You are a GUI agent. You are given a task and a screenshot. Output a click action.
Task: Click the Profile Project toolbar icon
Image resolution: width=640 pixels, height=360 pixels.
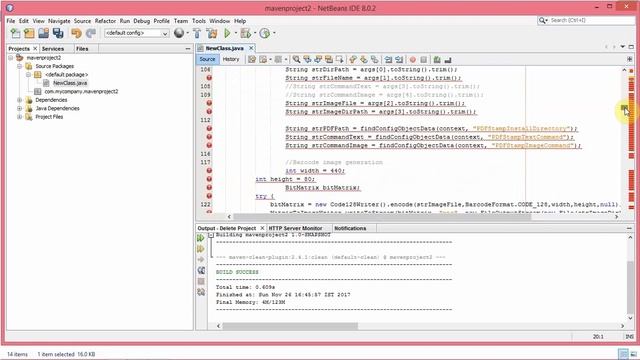264,33
